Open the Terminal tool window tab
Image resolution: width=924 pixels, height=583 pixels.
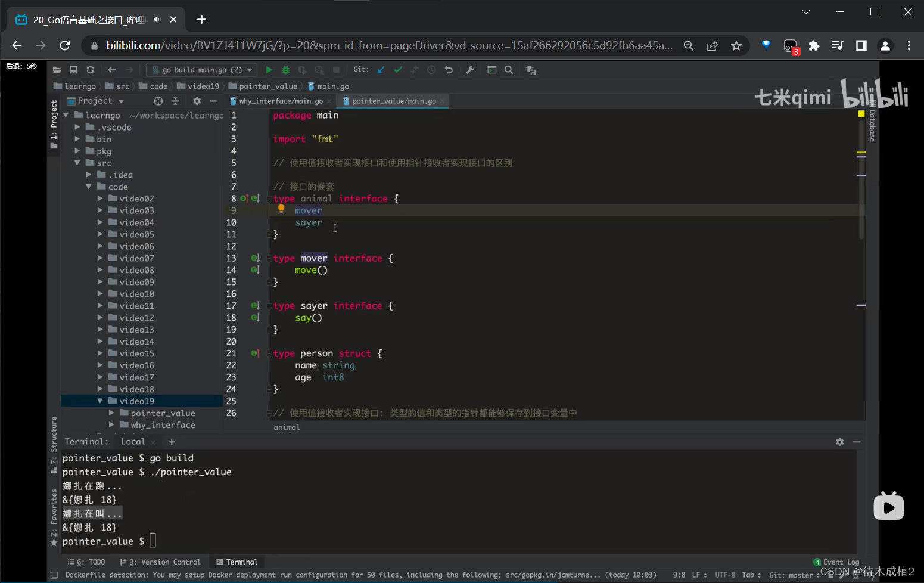tap(237, 562)
